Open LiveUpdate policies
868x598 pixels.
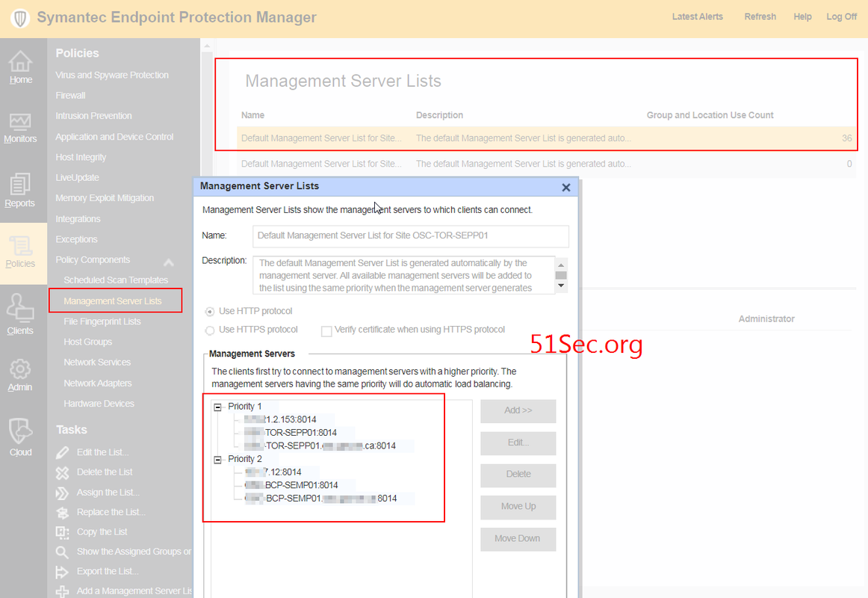coord(77,178)
